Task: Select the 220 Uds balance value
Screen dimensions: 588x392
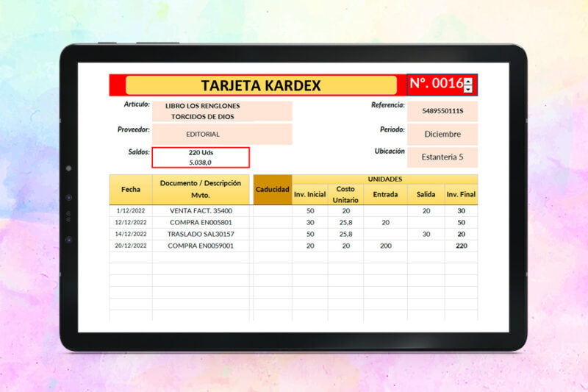Action: point(201,153)
